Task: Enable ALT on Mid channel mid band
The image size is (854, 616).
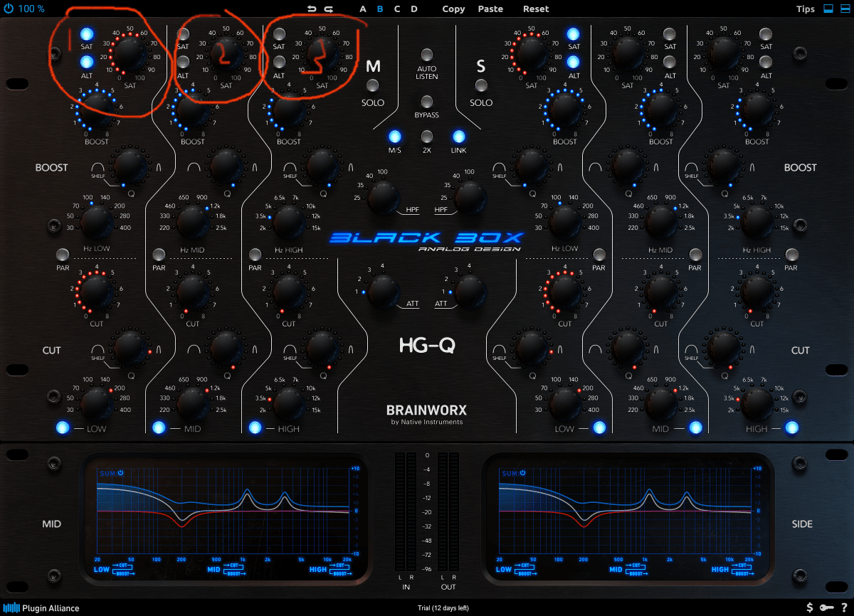Action: pyautogui.click(x=184, y=61)
